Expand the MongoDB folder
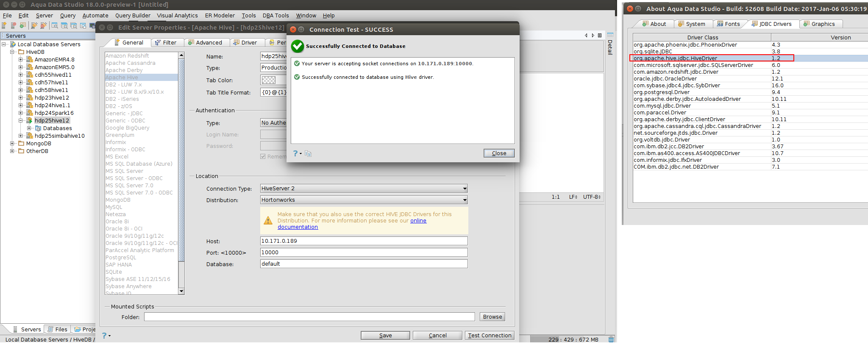The height and width of the screenshot is (350, 868). (12, 143)
